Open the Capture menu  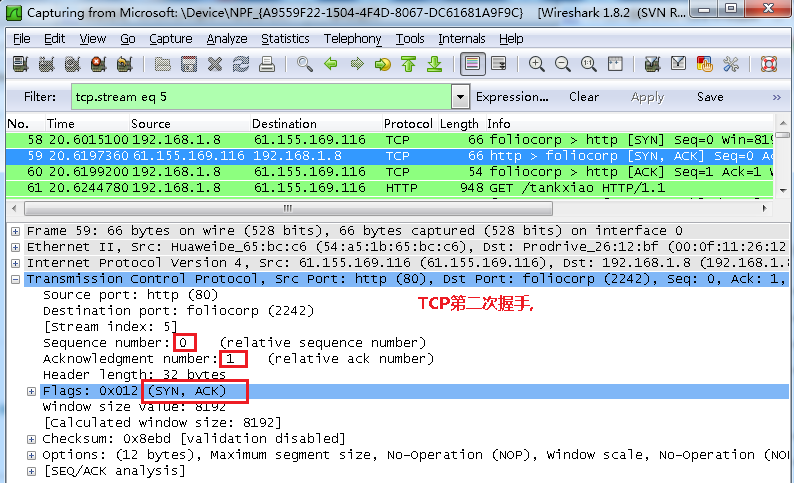(x=171, y=38)
